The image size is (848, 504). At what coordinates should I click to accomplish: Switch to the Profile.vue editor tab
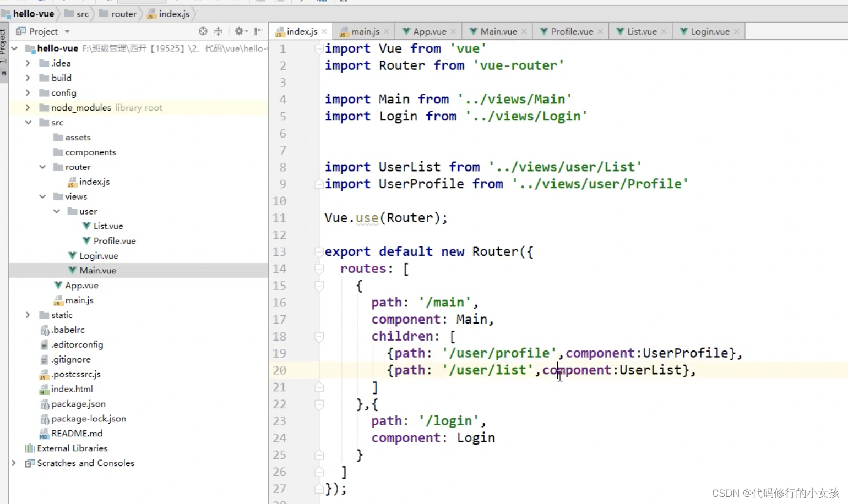pos(572,31)
